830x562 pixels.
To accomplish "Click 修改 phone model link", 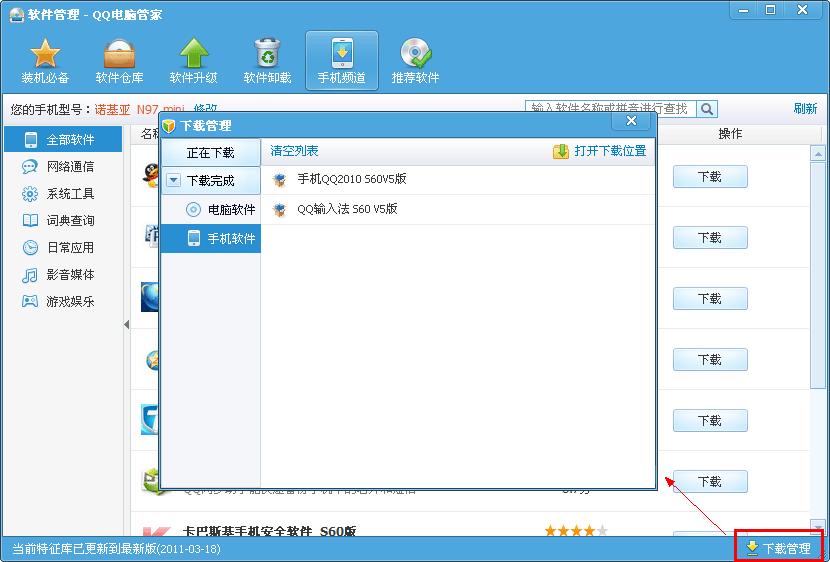I will tap(205, 108).
